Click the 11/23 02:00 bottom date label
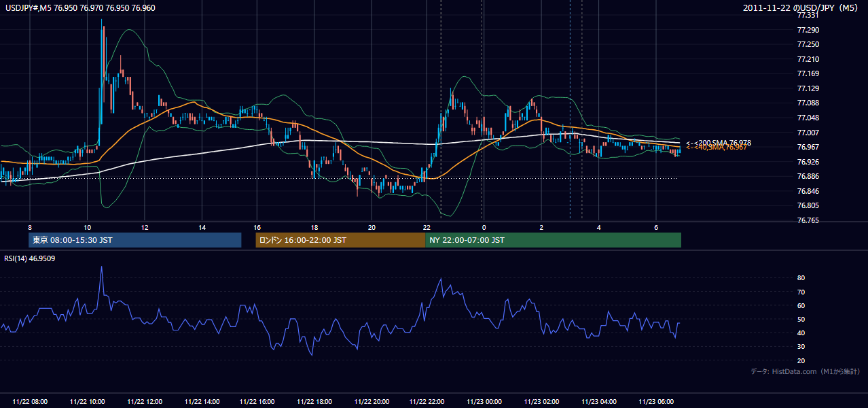This screenshot has width=868, height=408. coord(541,402)
